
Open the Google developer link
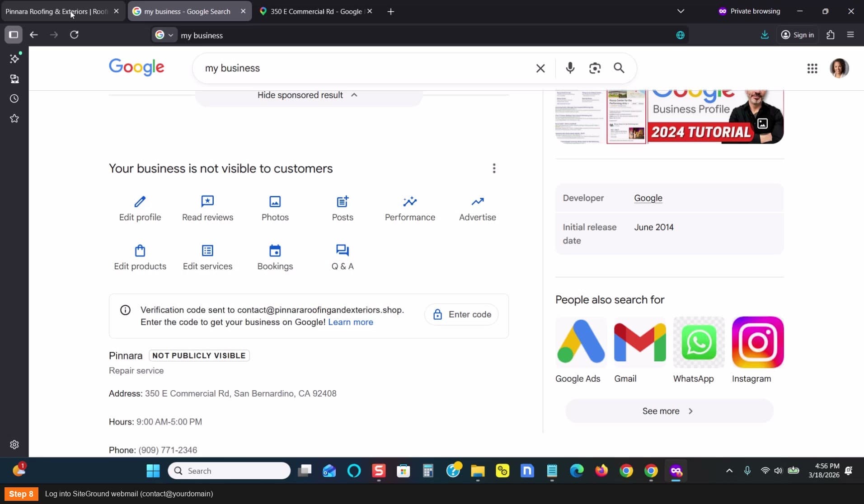pyautogui.click(x=648, y=198)
